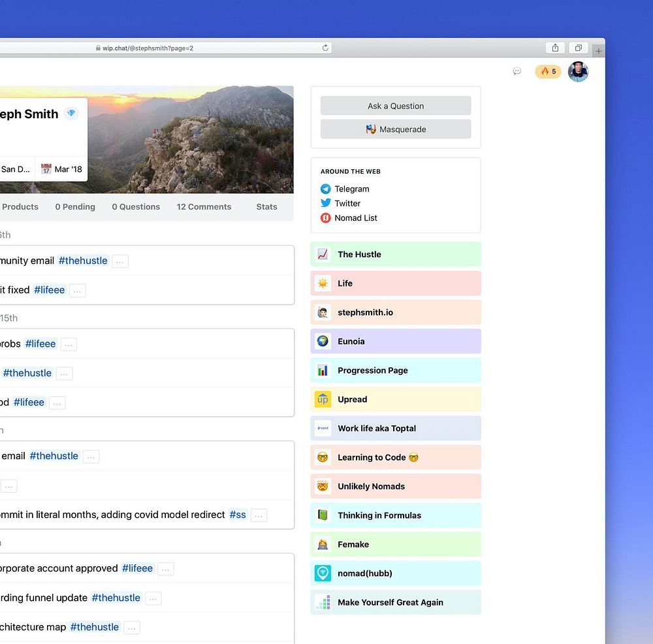This screenshot has height=644, width=653.
Task: Click the Femake icon
Action: 323,545
